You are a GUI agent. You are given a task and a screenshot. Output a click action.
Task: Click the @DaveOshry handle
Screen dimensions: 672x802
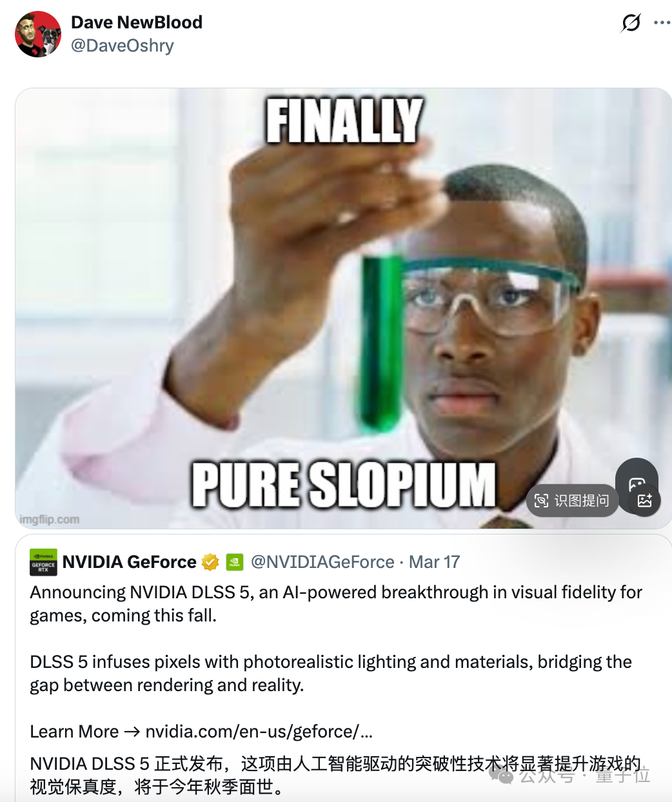point(122,46)
